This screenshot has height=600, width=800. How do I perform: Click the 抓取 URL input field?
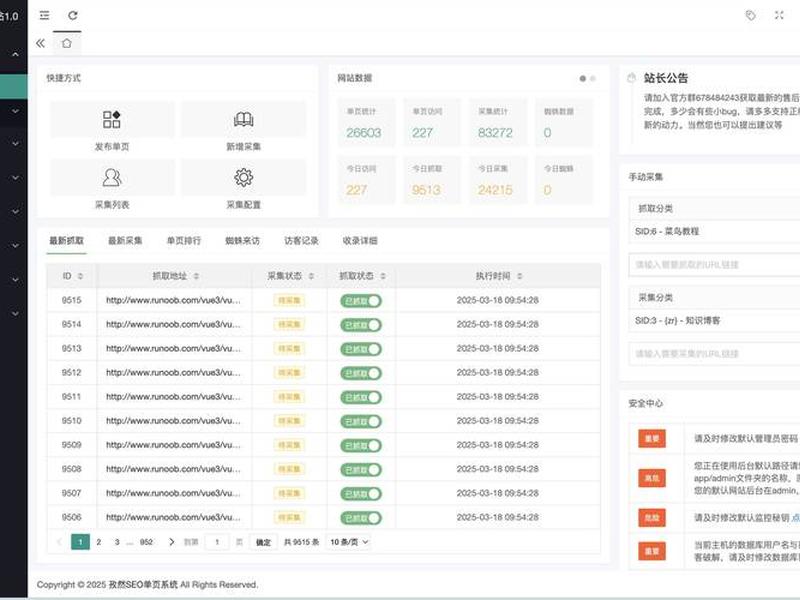714,265
